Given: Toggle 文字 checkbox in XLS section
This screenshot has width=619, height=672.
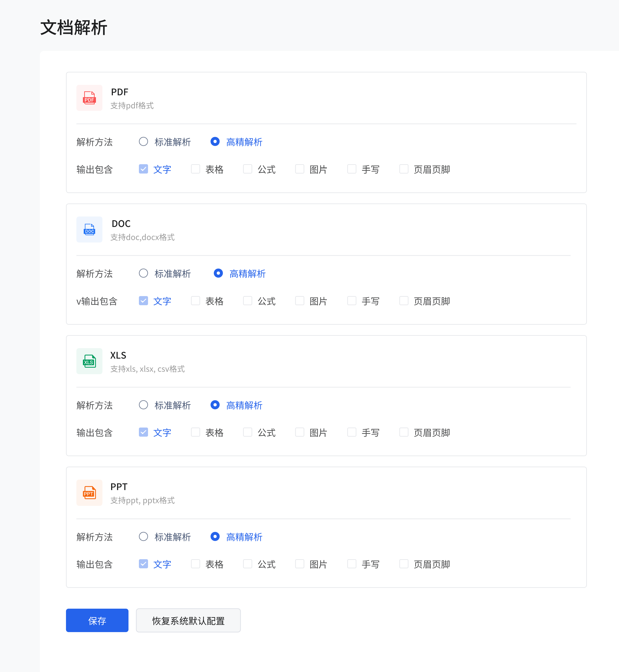Looking at the screenshot, I should [143, 432].
